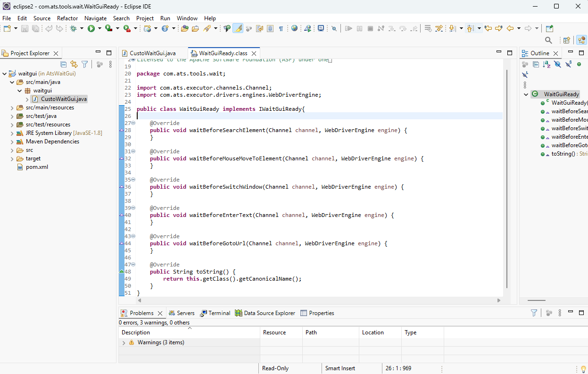588x374 pixels.
Task: Click Hide Fields icon in Outline toolbar
Action: click(x=557, y=64)
